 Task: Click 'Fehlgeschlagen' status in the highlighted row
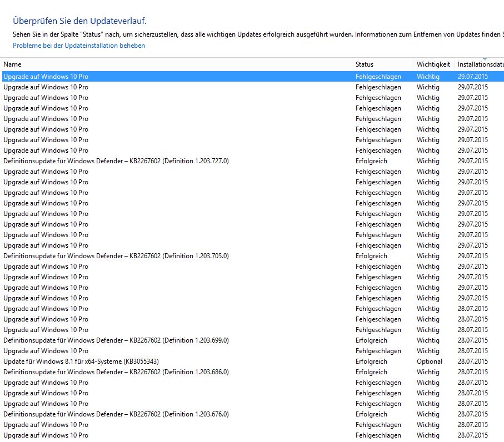click(378, 77)
